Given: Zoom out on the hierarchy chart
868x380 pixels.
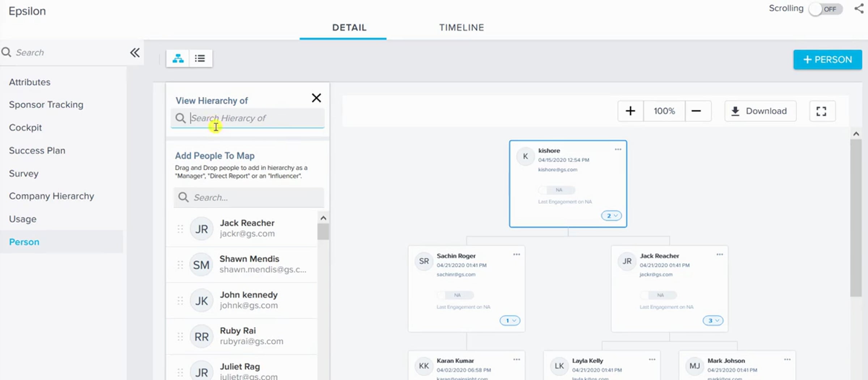Looking at the screenshot, I should pyautogui.click(x=697, y=111).
